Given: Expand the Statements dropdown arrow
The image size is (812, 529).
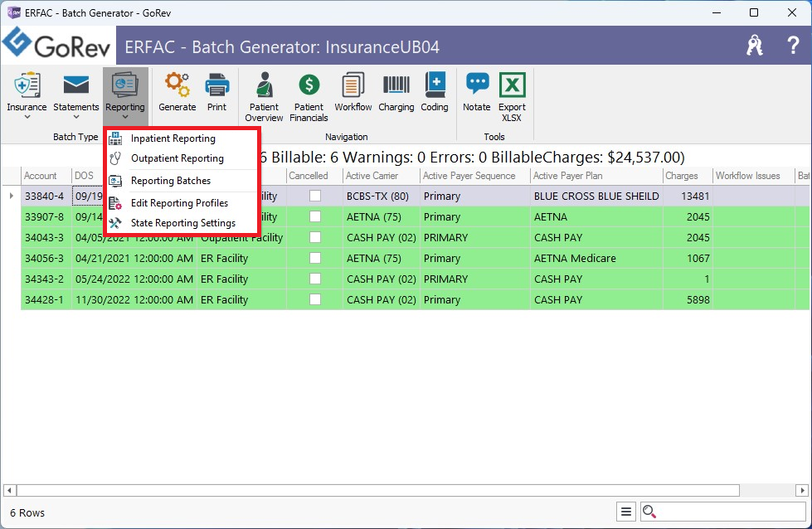Looking at the screenshot, I should (75, 118).
